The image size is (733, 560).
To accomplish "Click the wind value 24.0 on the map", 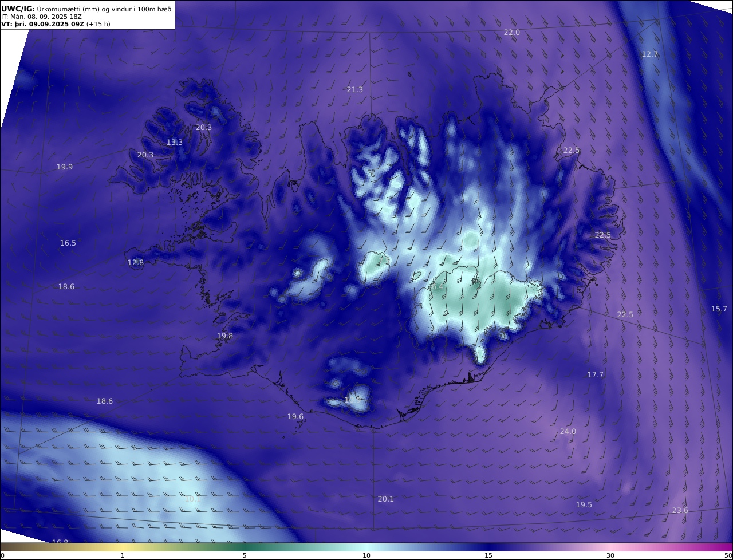I will 568,432.
